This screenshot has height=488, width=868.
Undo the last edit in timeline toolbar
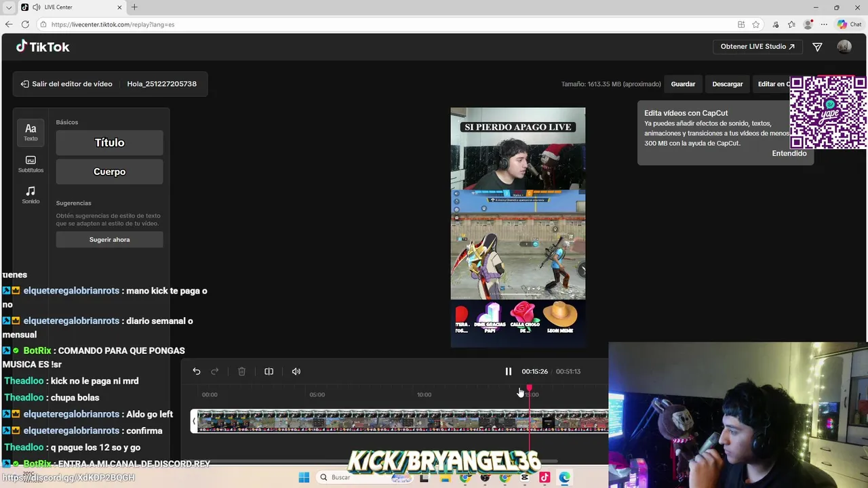[x=197, y=371]
